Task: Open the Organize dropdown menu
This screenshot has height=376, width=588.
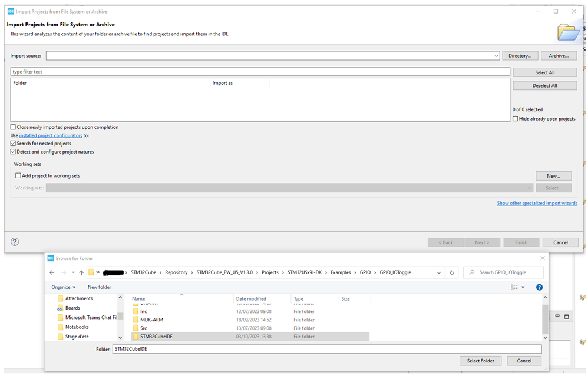Action: (64, 287)
